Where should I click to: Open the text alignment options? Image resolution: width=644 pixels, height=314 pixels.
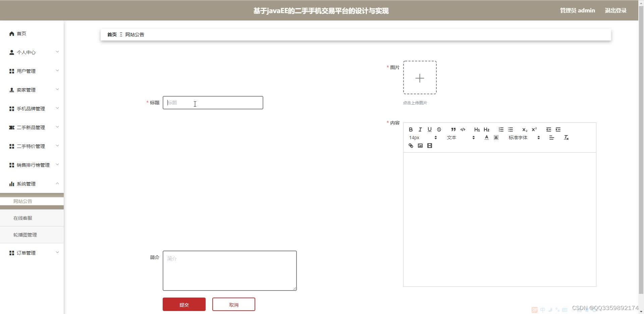point(551,138)
